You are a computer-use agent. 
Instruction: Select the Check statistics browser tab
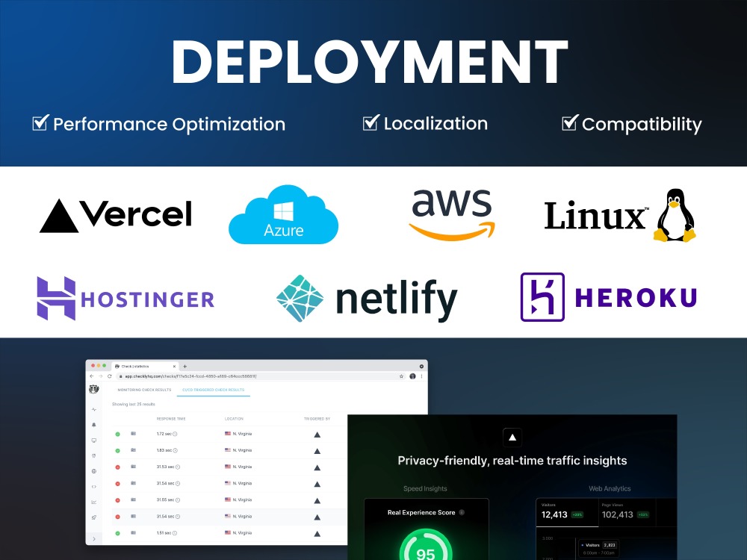[x=145, y=366]
